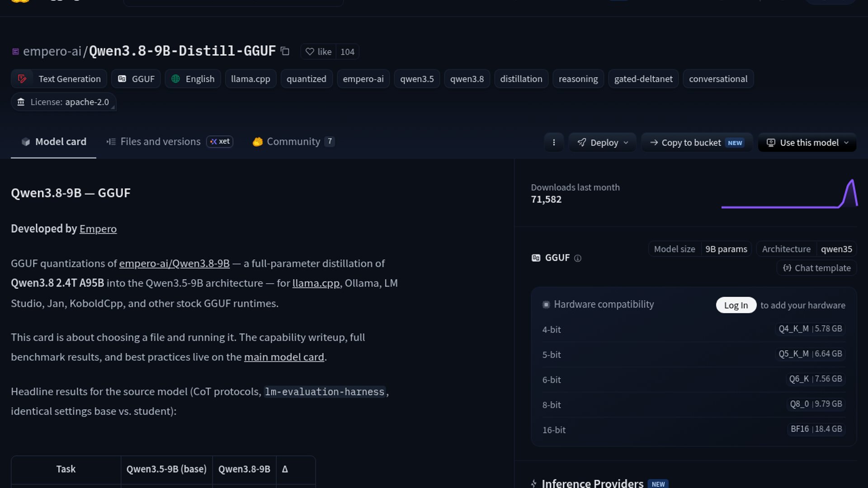Click the like count 104
This screenshot has width=868, height=488.
click(347, 52)
